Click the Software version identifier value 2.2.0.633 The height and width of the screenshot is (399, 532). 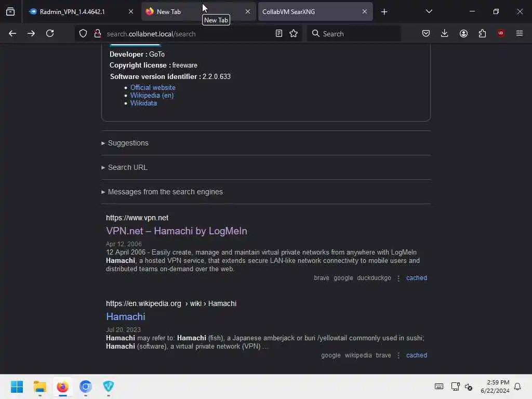point(217,76)
